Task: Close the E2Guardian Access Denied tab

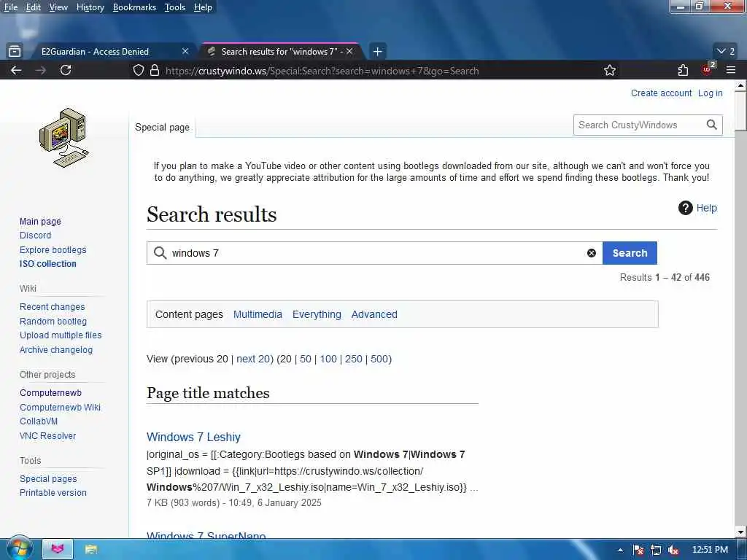Action: pyautogui.click(x=185, y=51)
